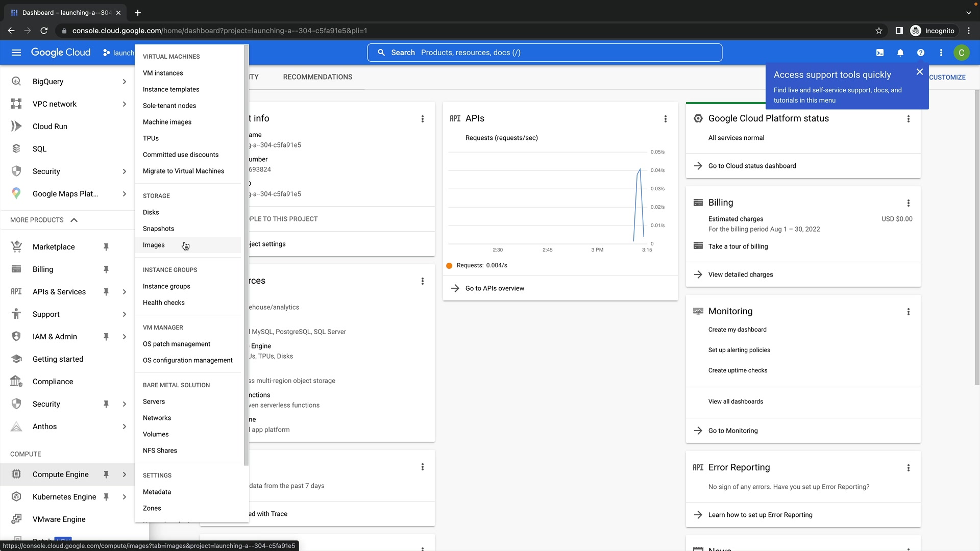
Task: Select Images in the Storage submenu
Action: click(x=154, y=245)
